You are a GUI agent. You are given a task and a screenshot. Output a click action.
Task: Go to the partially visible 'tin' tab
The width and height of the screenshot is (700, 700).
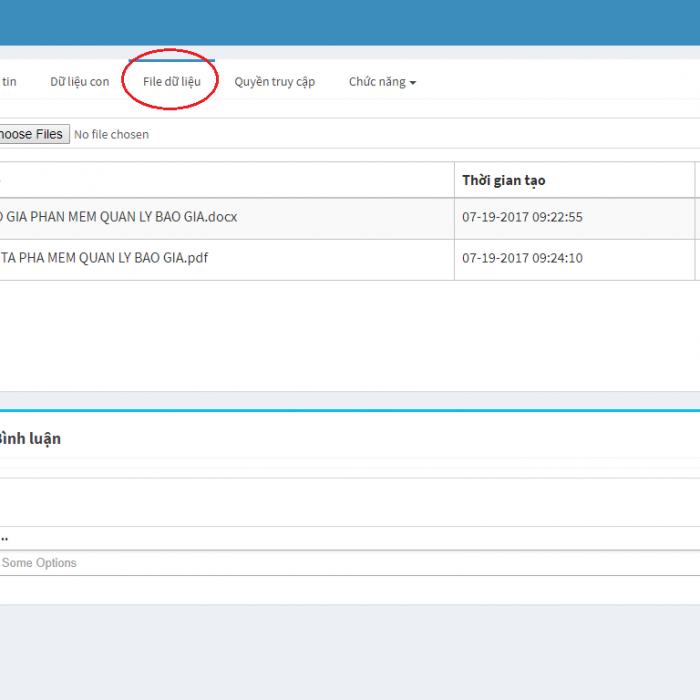click(9, 82)
